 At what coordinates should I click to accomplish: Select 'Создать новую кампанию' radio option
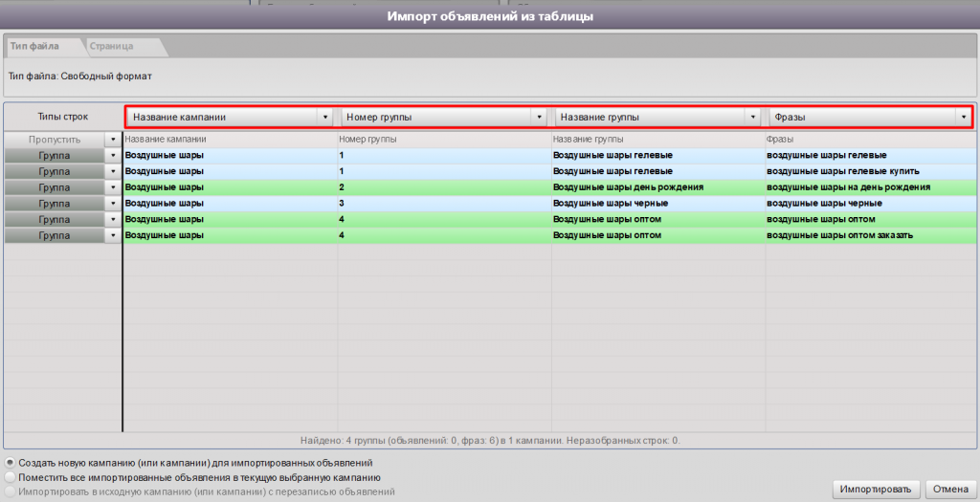tap(11, 463)
